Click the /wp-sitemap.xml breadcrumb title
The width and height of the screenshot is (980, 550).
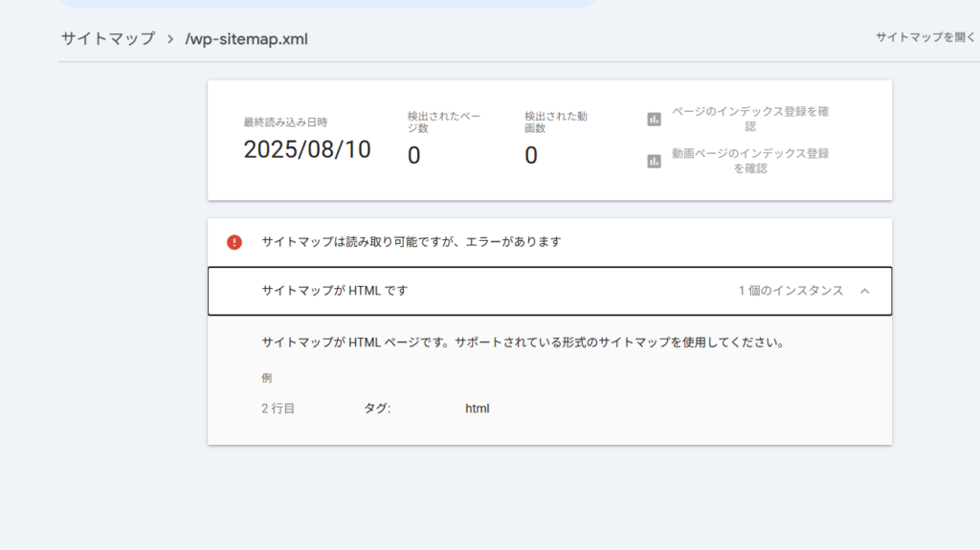click(246, 39)
